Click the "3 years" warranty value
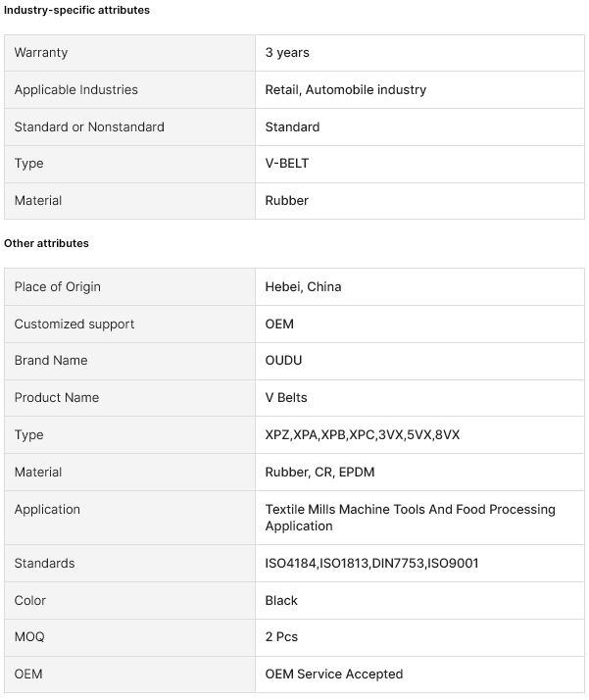This screenshot has width=589, height=700. pyautogui.click(x=287, y=53)
